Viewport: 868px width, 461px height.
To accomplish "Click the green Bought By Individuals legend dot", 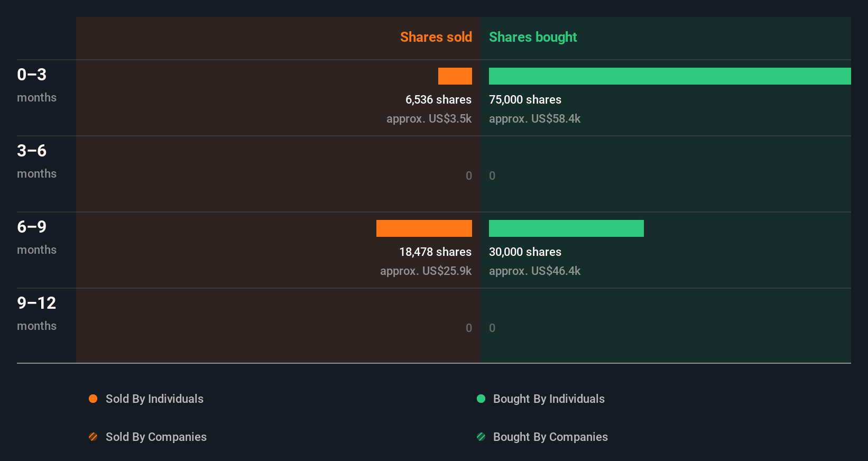I will pyautogui.click(x=481, y=399).
